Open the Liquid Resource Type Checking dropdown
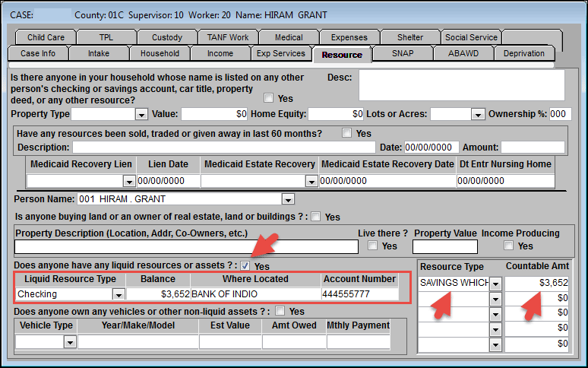The height and width of the screenshot is (368, 588). tap(119, 294)
